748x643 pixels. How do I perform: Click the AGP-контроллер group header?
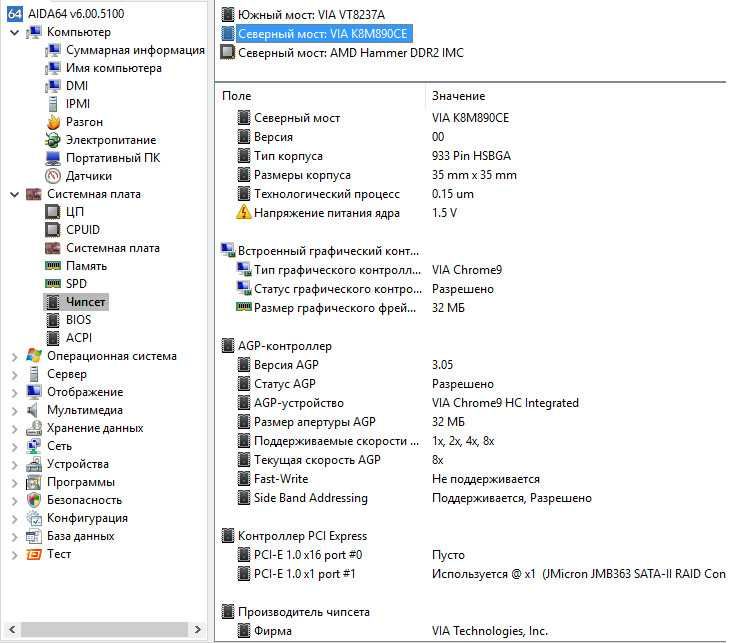pos(285,346)
